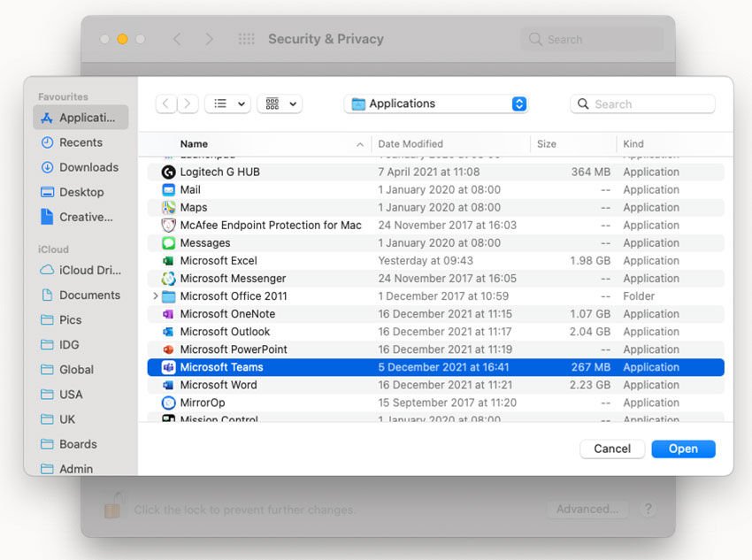The height and width of the screenshot is (560, 752).
Task: Sort by the Size column header
Action: [547, 144]
